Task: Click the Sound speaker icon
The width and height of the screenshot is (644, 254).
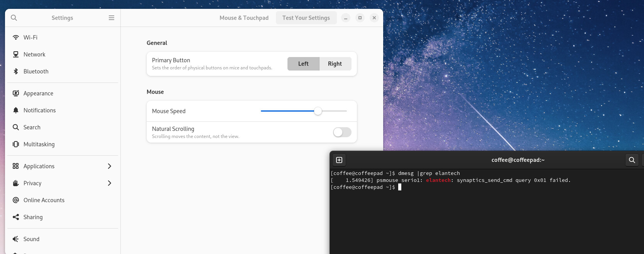Action: tap(16, 239)
